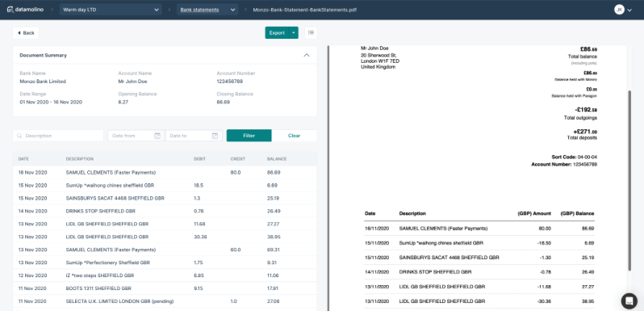Click the JK user avatar
The image size is (644, 311).
pyautogui.click(x=619, y=10)
